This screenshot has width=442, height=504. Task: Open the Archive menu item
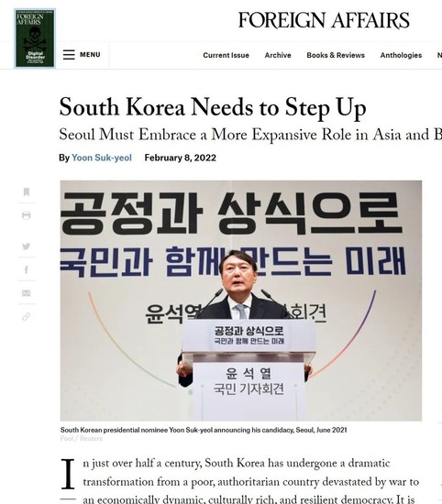pos(278,55)
